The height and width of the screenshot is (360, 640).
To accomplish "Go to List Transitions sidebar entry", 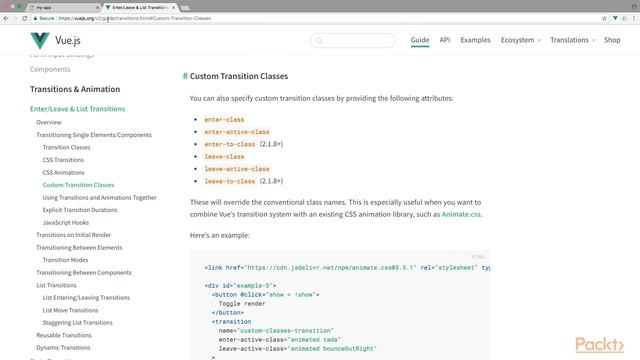I will (x=56, y=285).
